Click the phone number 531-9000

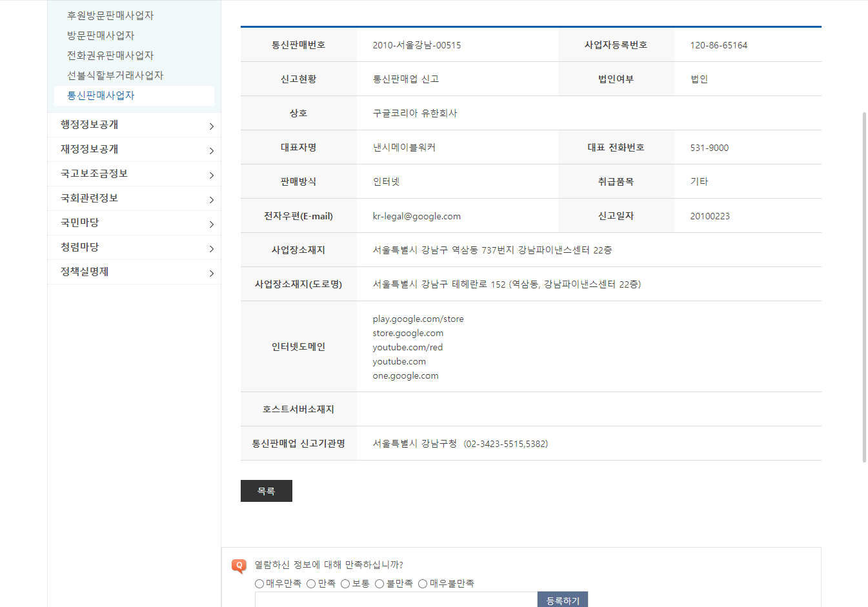709,148
